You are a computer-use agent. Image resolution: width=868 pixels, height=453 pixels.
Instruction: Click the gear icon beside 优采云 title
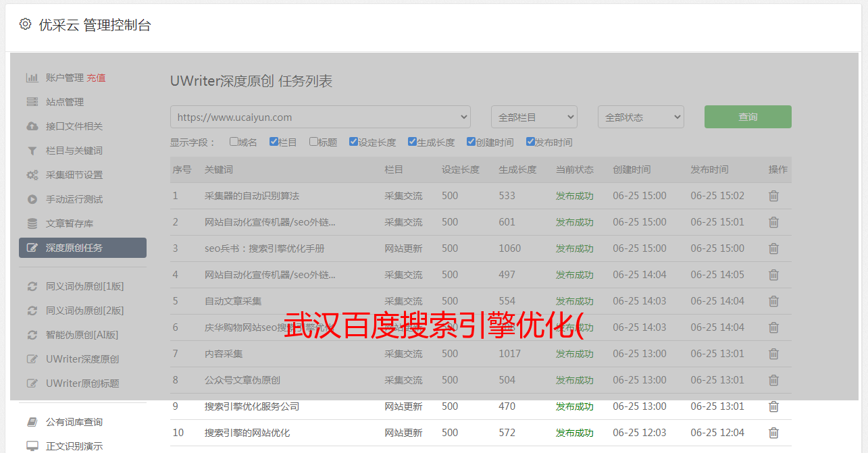tap(25, 24)
